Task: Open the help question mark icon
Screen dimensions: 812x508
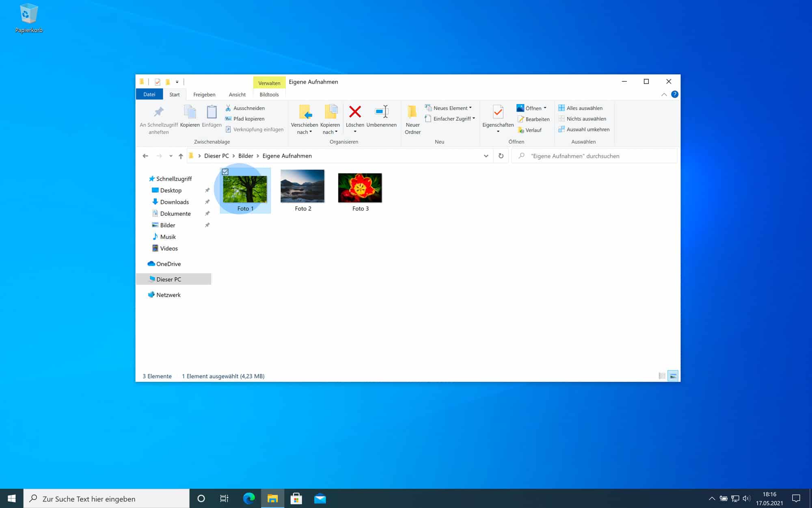Action: coord(675,94)
